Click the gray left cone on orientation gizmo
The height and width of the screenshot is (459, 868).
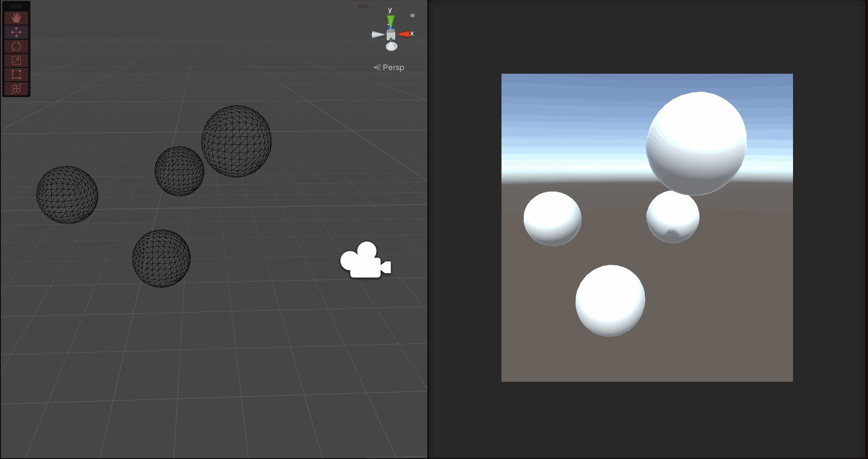pos(378,34)
